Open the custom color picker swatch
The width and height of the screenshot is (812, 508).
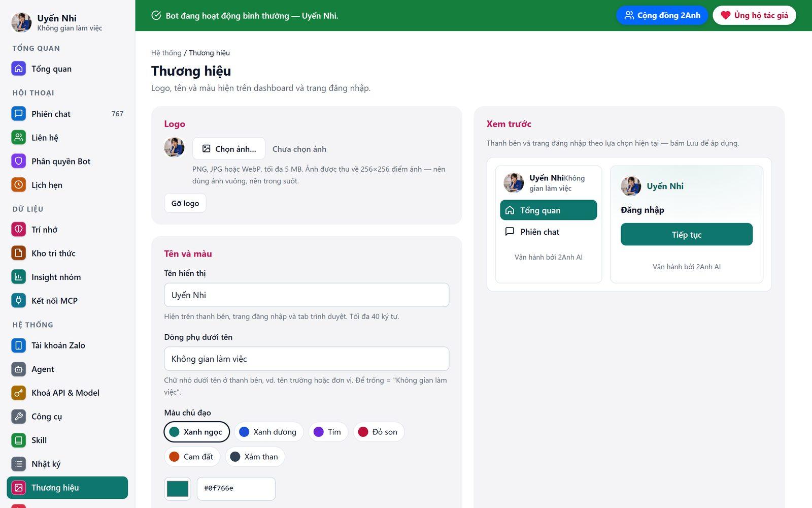[x=178, y=489]
